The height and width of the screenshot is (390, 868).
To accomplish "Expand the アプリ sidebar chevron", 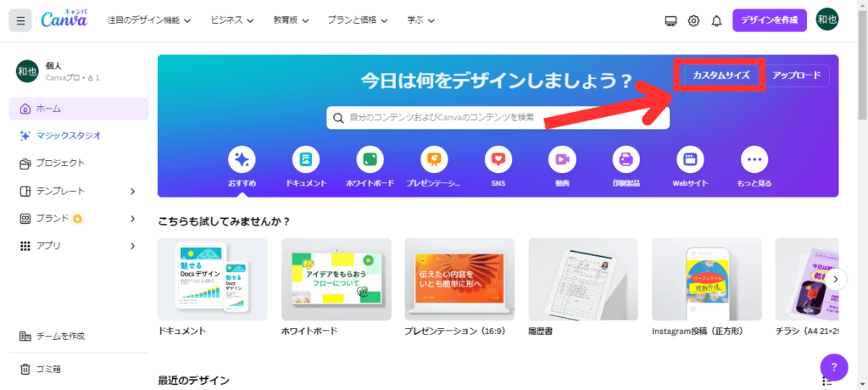I will (x=132, y=245).
